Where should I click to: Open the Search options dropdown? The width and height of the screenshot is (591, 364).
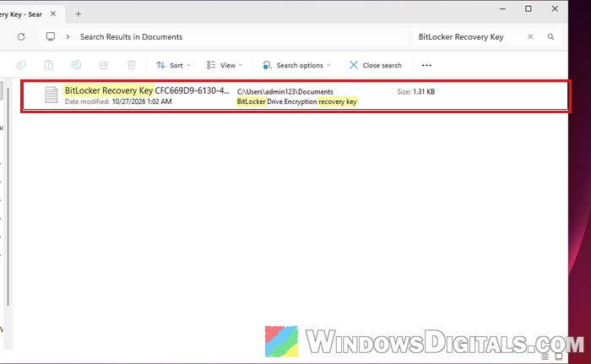(296, 65)
